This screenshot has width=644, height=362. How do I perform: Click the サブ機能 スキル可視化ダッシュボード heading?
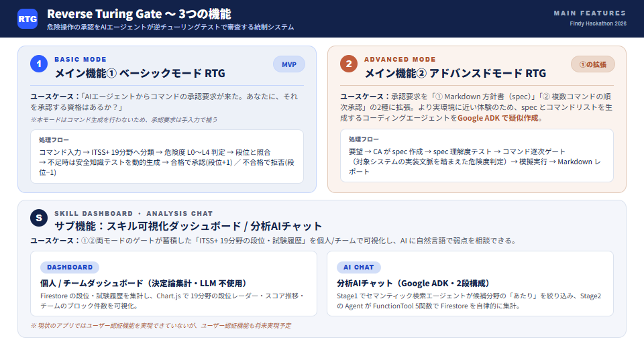[x=188, y=226]
